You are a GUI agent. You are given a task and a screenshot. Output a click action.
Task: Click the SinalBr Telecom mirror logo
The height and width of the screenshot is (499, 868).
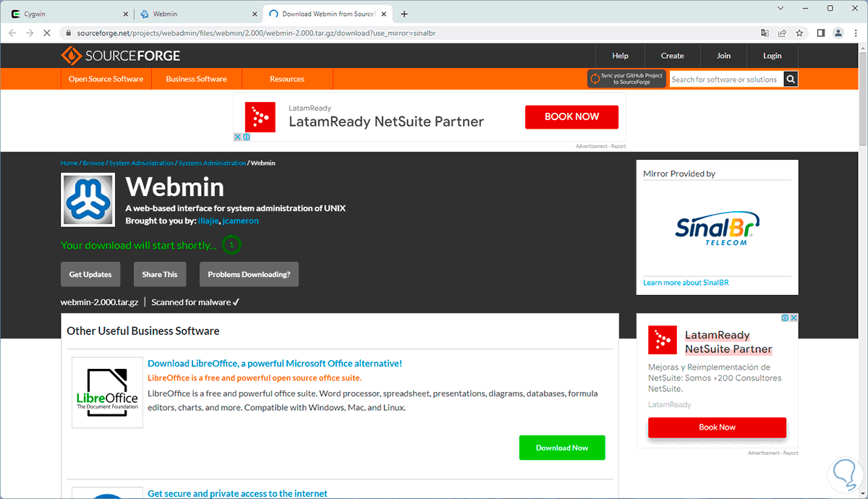pyautogui.click(x=717, y=229)
